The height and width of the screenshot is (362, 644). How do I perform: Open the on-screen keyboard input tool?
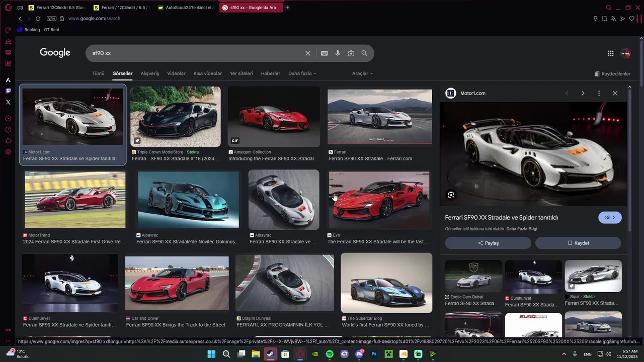[325, 53]
